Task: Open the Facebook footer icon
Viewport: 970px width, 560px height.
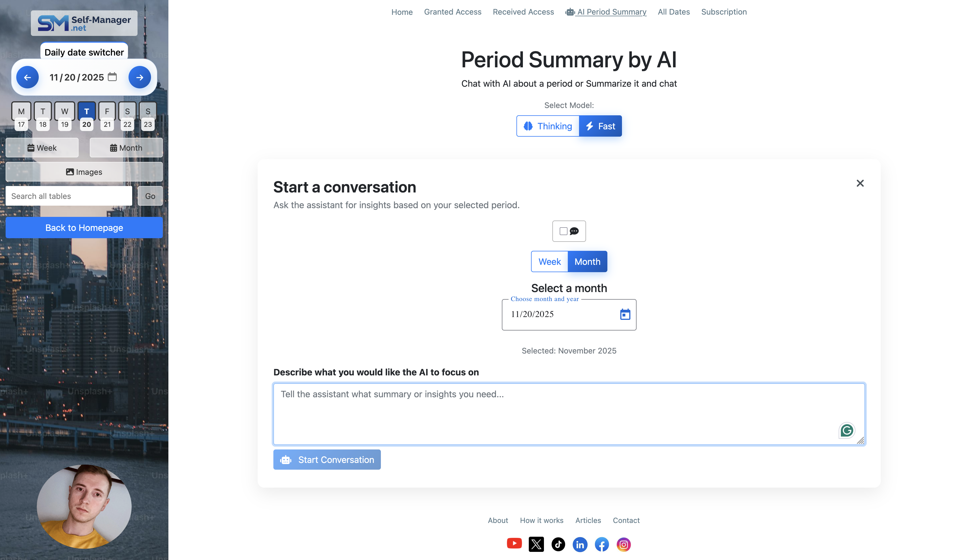Action: [602, 544]
